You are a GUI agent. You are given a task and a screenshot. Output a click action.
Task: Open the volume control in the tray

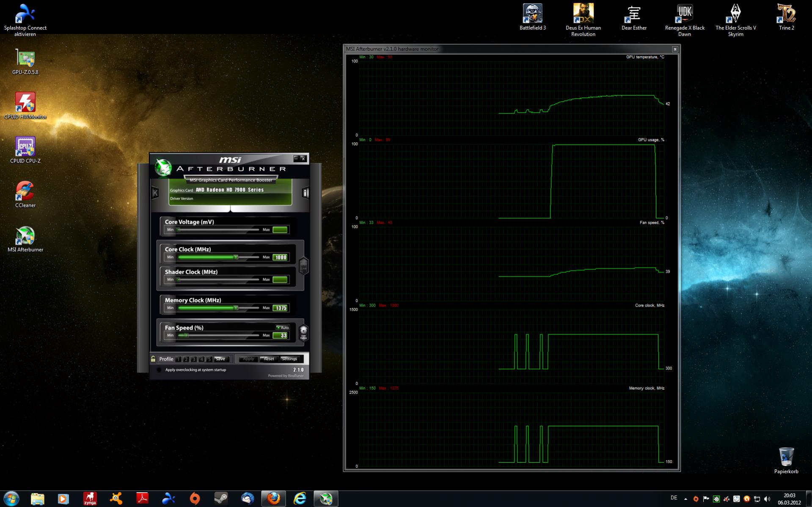pyautogui.click(x=767, y=499)
